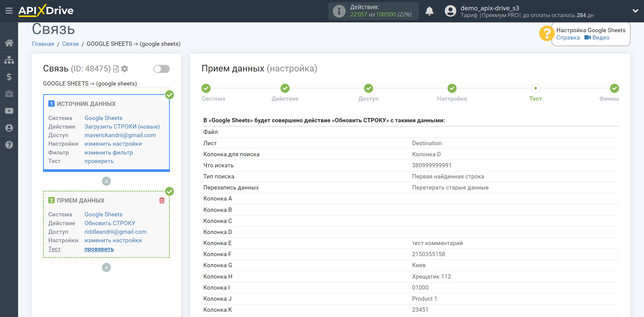This screenshot has height=317, width=644.
Task: Go to home via sidebar house icon
Action: 9,43
